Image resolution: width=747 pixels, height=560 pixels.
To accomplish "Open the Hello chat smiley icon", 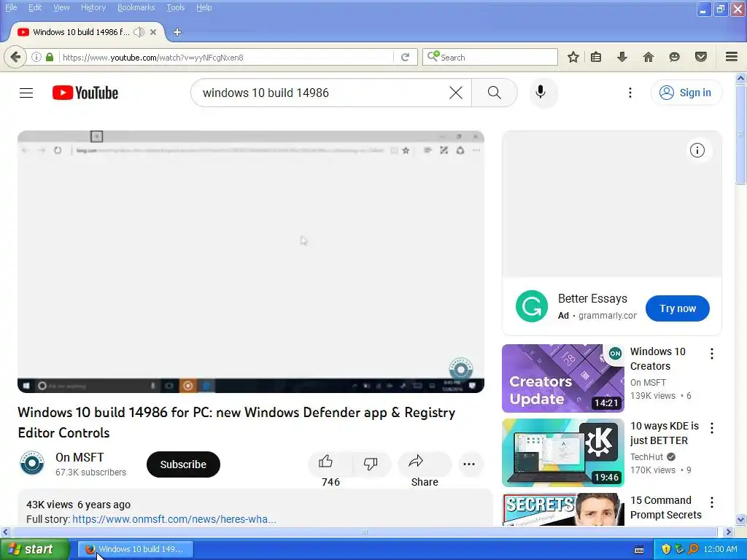I will (674, 57).
